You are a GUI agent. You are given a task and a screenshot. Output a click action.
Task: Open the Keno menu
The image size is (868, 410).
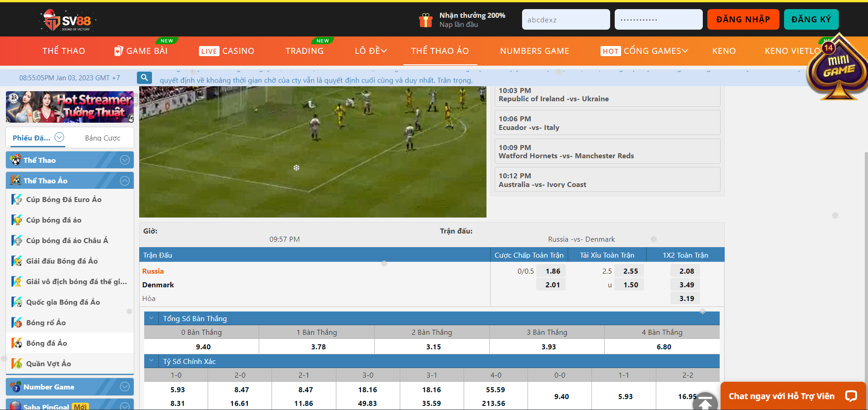724,51
